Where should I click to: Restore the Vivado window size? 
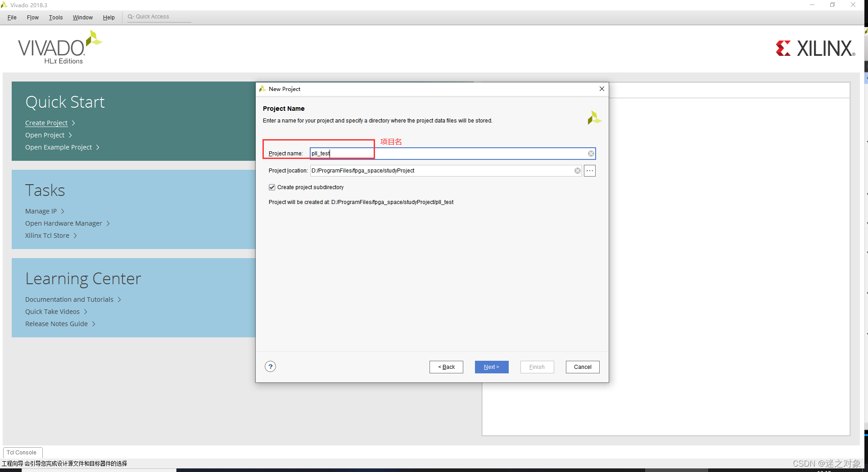(832, 5)
